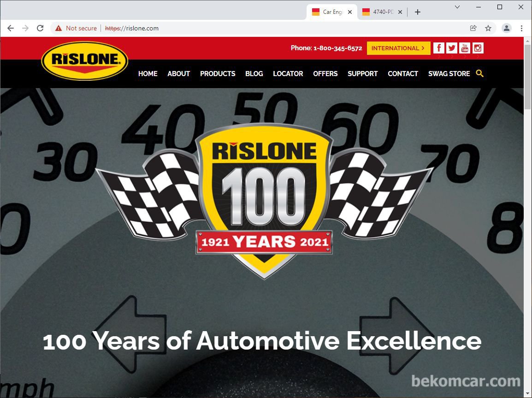
Task: Bookmark this page with the star icon
Action: (x=488, y=28)
